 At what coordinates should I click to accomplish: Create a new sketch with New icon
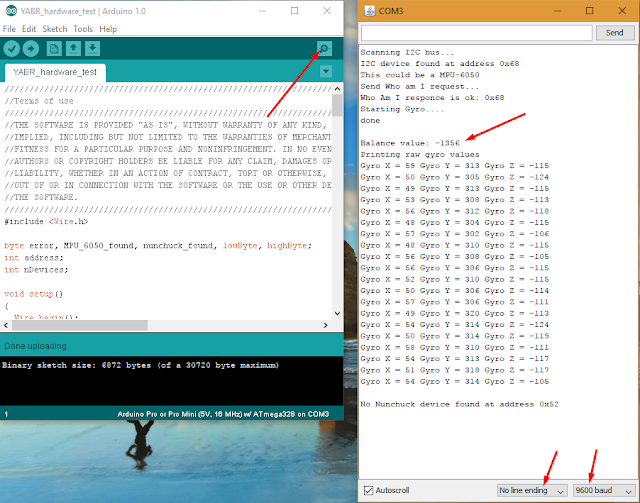54,49
